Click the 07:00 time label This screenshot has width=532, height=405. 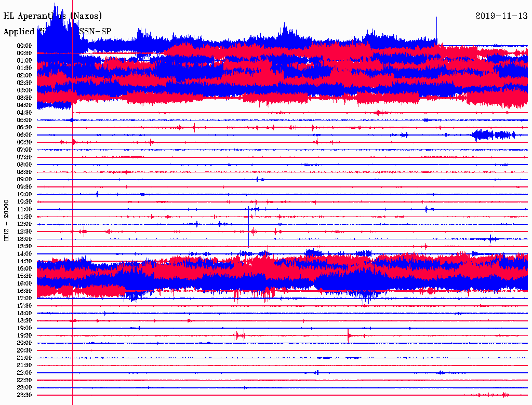click(24, 150)
